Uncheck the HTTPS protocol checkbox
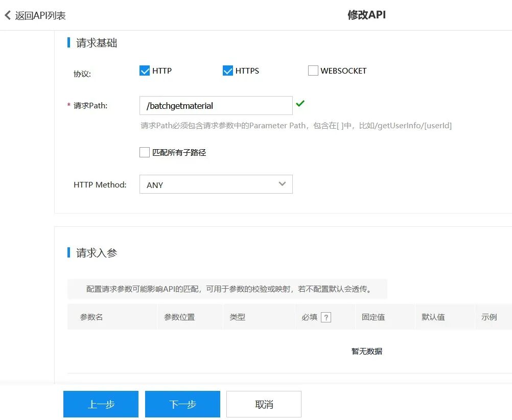The image size is (512, 420). (x=227, y=71)
